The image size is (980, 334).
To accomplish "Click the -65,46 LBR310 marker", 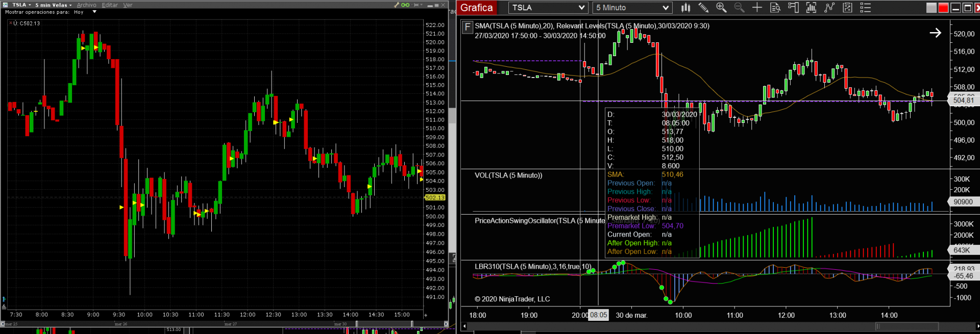I will [x=963, y=276].
